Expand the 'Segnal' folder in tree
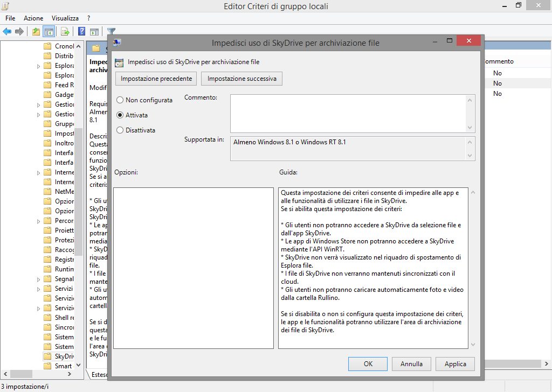This screenshot has width=552, height=392. [39, 279]
